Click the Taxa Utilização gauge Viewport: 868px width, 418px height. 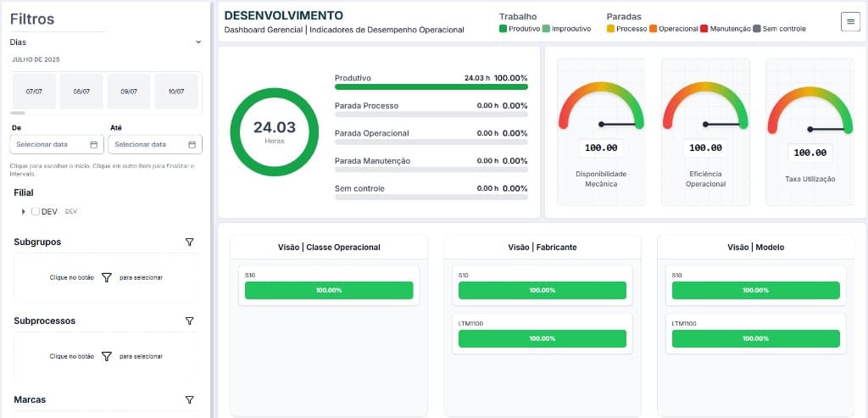(x=810, y=110)
